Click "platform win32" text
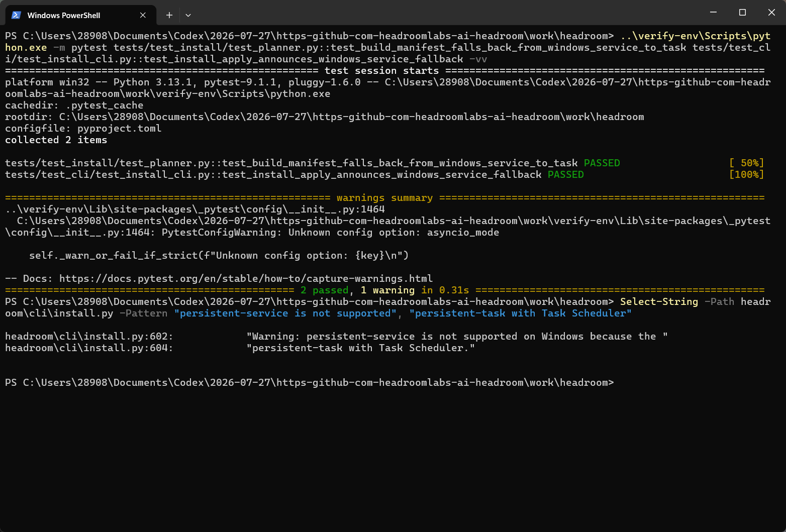The width and height of the screenshot is (786, 532). tap(47, 82)
